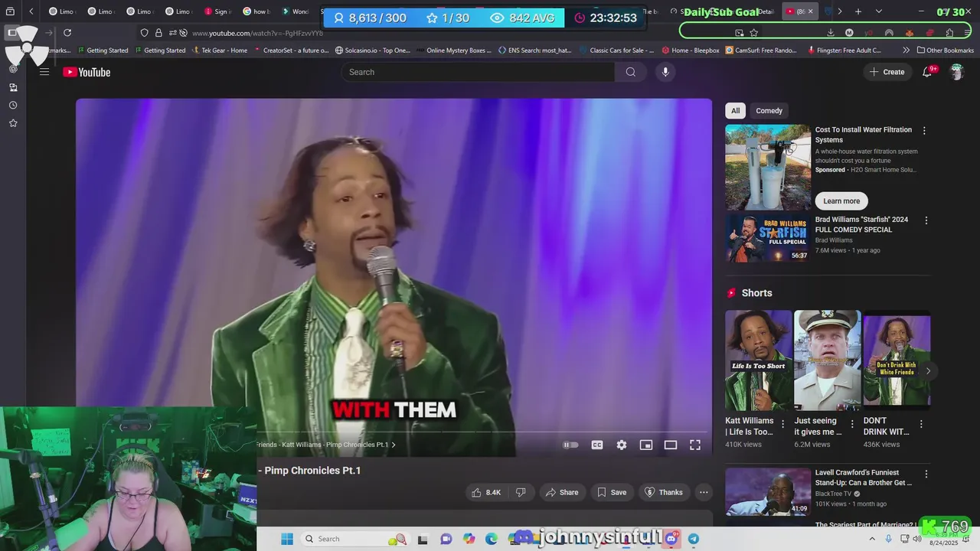Viewport: 980px width, 551px height.
Task: Select the Comedy filter chip
Action: point(769,111)
